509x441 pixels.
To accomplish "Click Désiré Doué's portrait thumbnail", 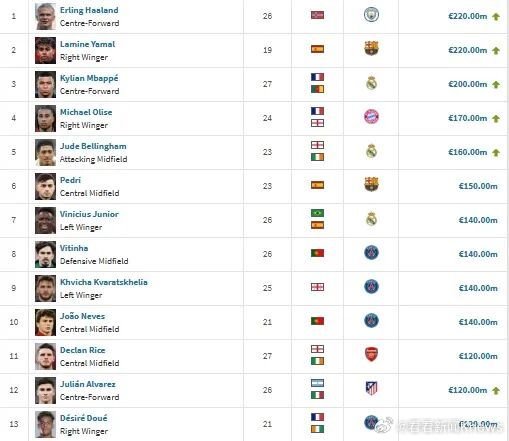I will tap(45, 425).
